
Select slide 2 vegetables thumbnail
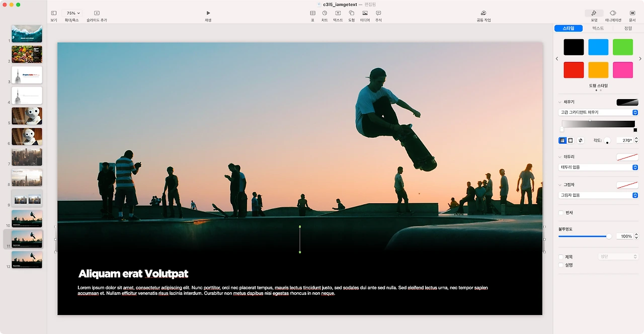pos(27,54)
